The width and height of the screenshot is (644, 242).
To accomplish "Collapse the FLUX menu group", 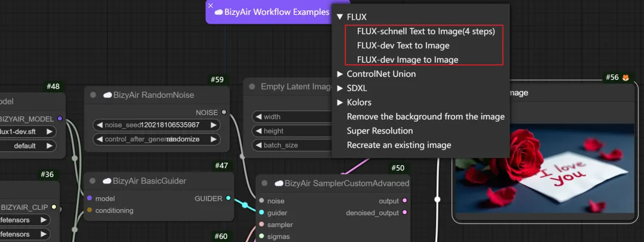I will 340,17.
